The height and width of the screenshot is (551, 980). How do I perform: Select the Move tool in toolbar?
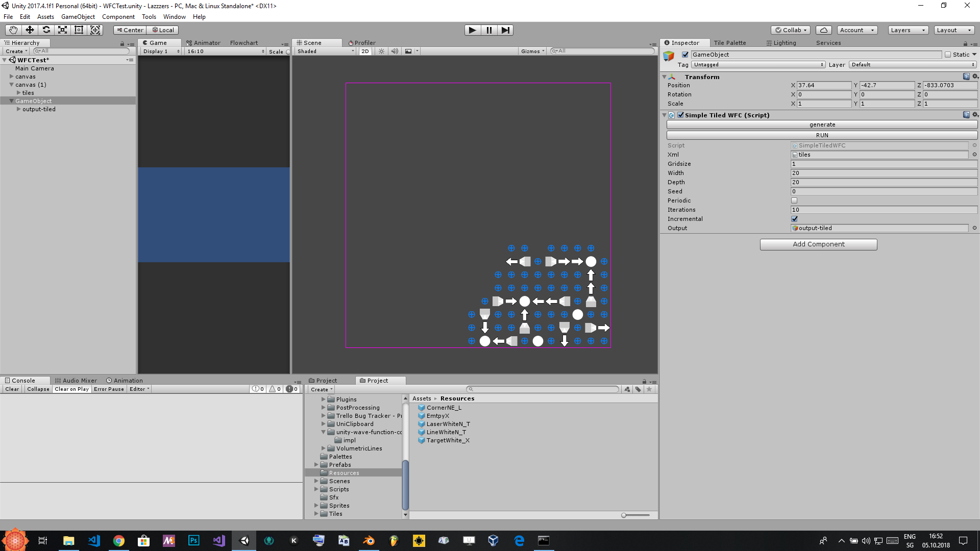click(30, 30)
